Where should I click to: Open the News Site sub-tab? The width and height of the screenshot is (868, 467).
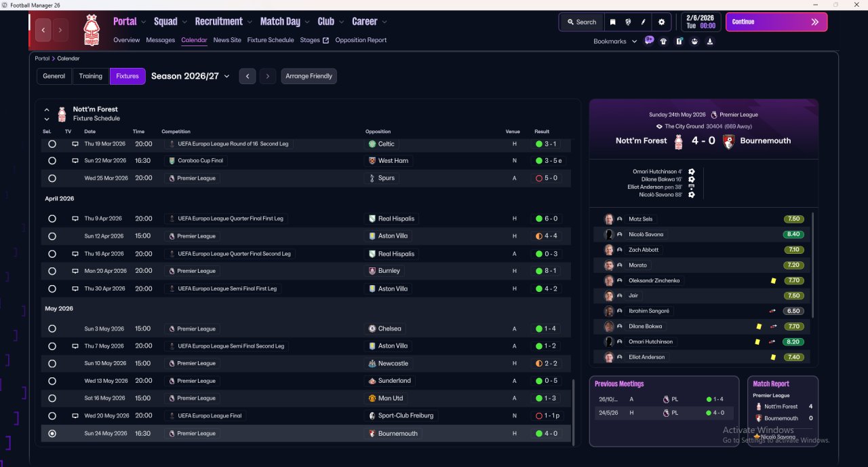pyautogui.click(x=227, y=40)
